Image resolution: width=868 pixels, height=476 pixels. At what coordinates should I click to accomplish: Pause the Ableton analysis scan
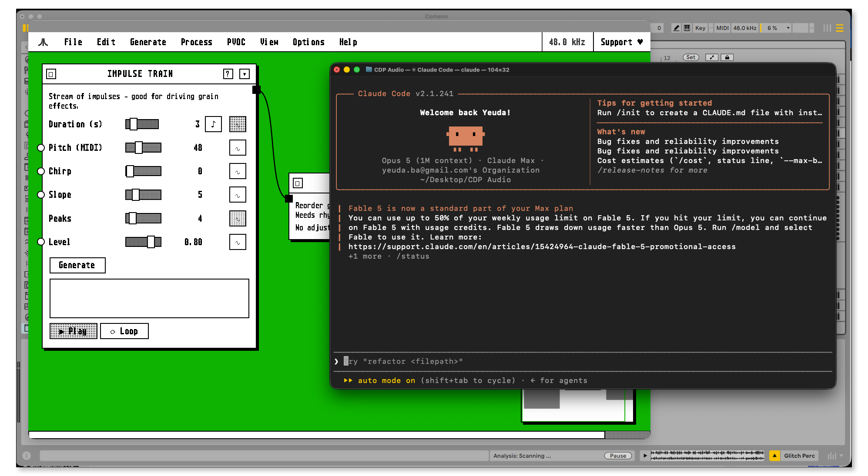pos(618,456)
